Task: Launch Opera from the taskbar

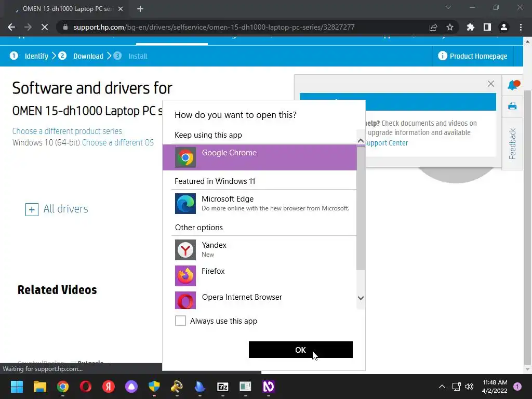Action: [86, 387]
